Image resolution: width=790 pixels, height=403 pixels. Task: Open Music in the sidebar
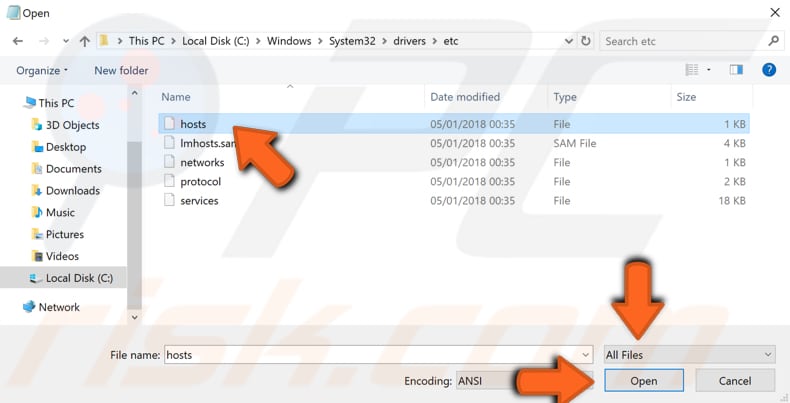pos(60,213)
